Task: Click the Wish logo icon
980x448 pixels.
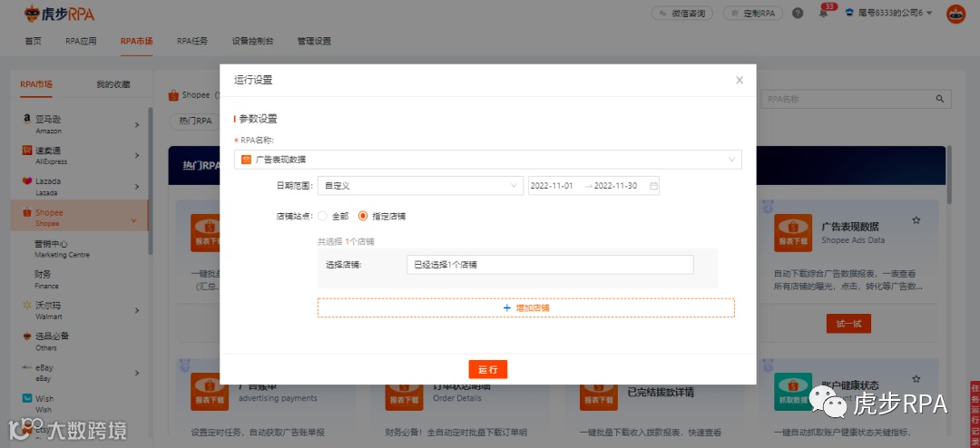Action: [x=27, y=398]
